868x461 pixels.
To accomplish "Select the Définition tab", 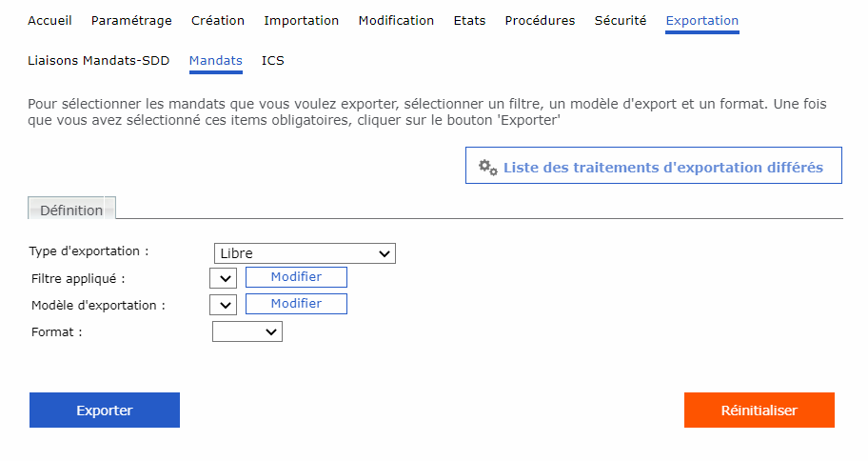I will [x=72, y=210].
